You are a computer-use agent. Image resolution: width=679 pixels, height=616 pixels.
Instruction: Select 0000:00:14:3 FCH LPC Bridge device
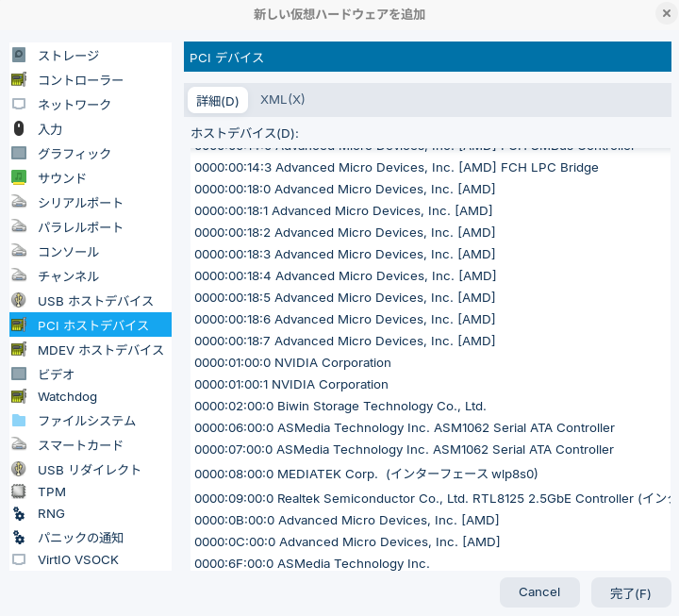click(x=430, y=167)
